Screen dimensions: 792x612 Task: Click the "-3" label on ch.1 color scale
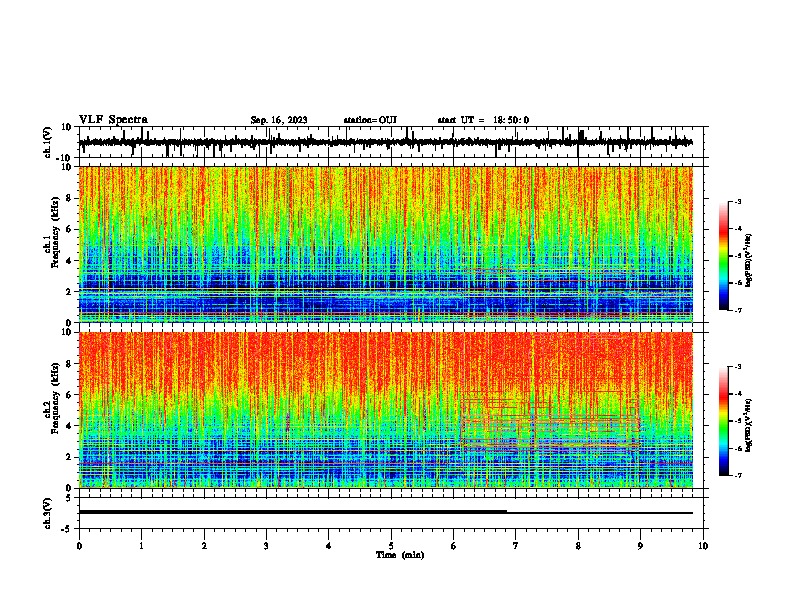pyautogui.click(x=737, y=201)
